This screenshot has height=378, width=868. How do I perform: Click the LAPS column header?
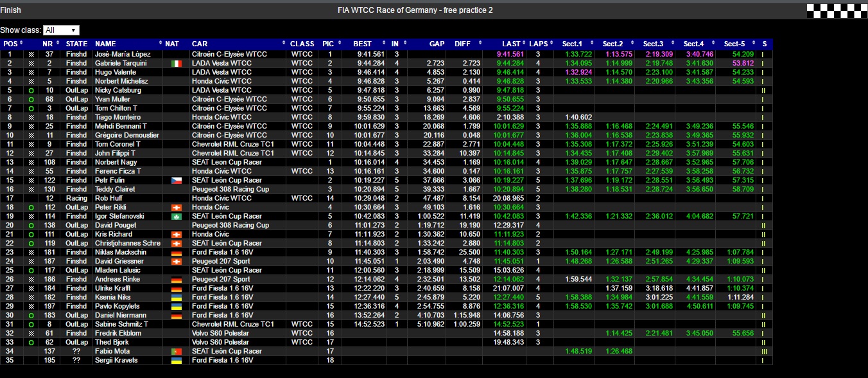point(540,43)
